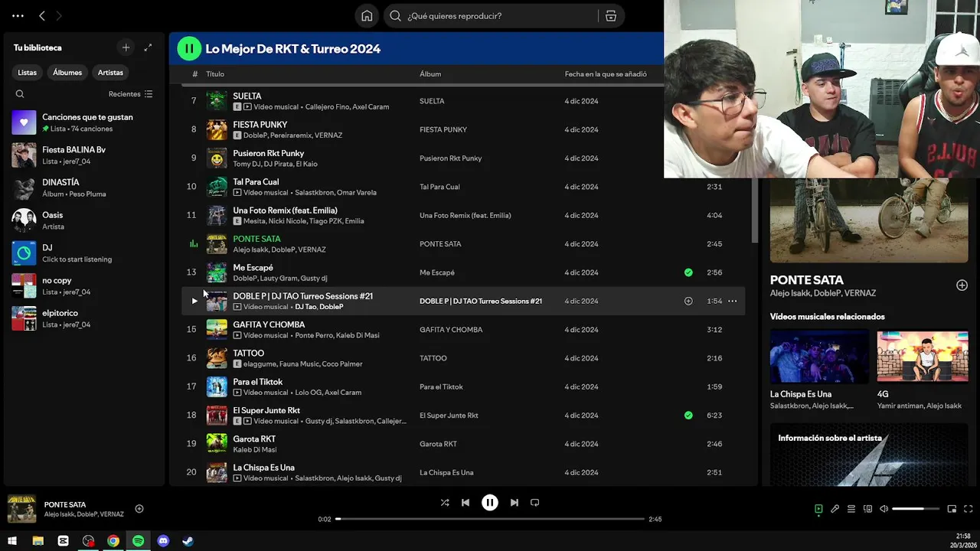Open Steam from the taskbar
The width and height of the screenshot is (980, 551).
click(x=188, y=541)
